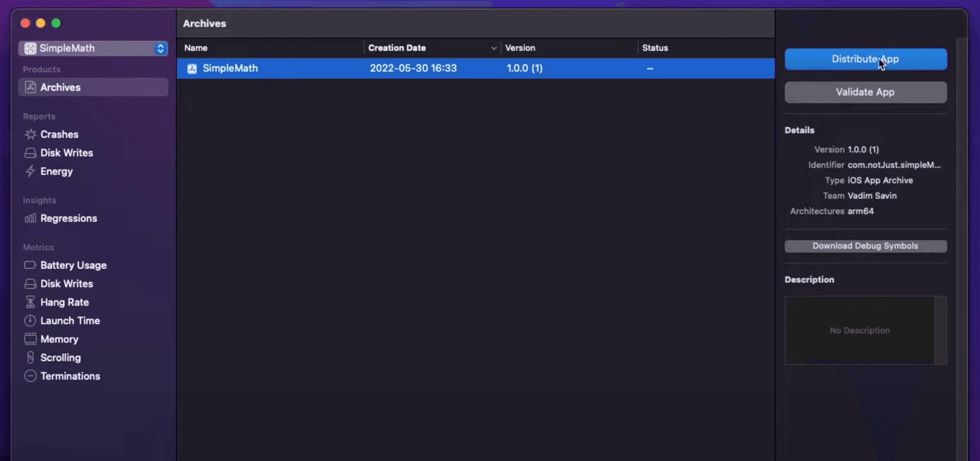Open the Memory chip icon

(x=30, y=339)
